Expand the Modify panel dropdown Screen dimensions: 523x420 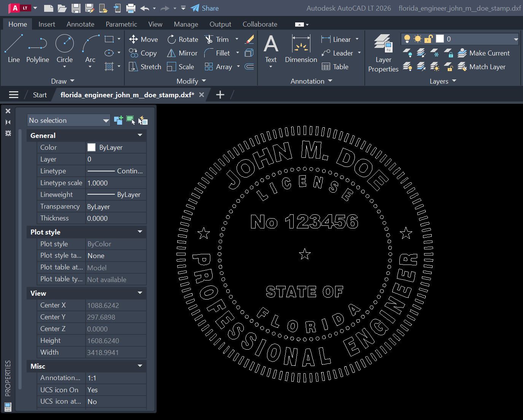(x=203, y=81)
